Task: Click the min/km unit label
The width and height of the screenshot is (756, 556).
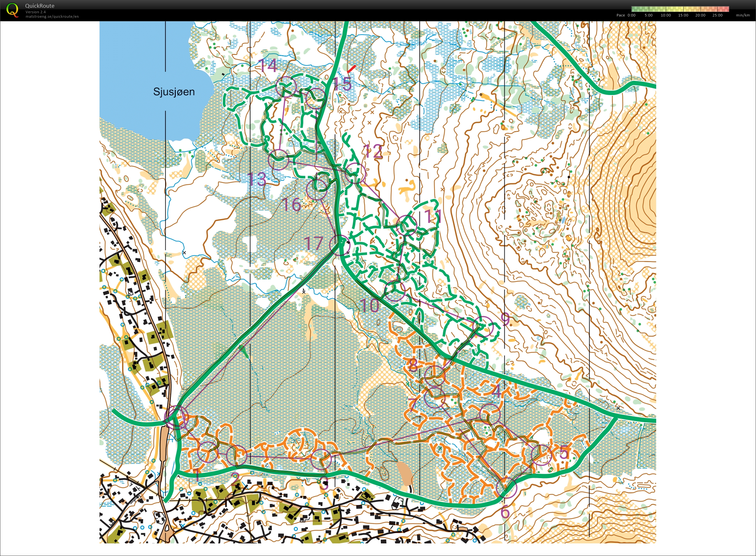Action: [743, 15]
